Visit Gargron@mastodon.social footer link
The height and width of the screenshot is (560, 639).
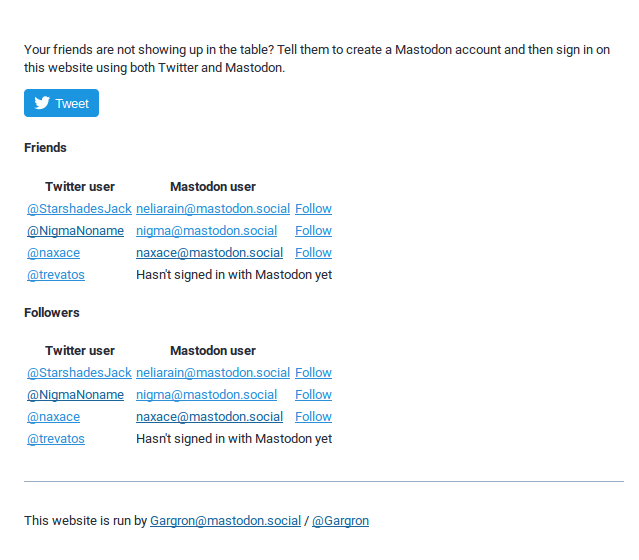pos(225,521)
